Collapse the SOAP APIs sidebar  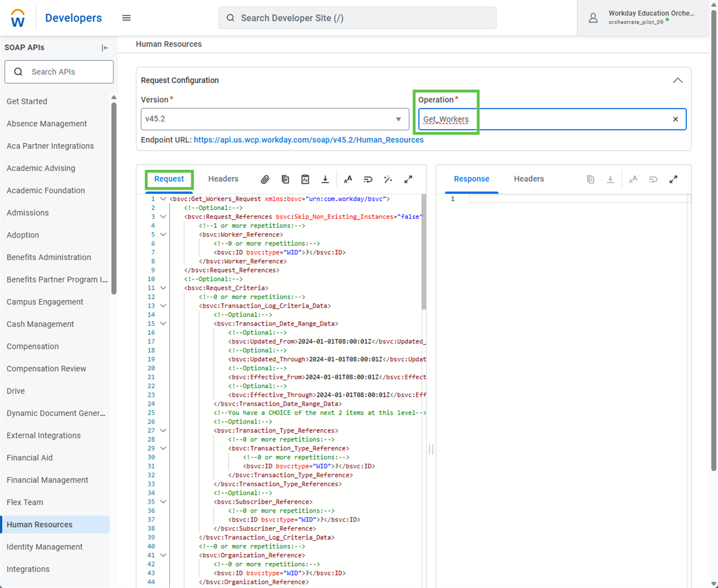point(105,48)
